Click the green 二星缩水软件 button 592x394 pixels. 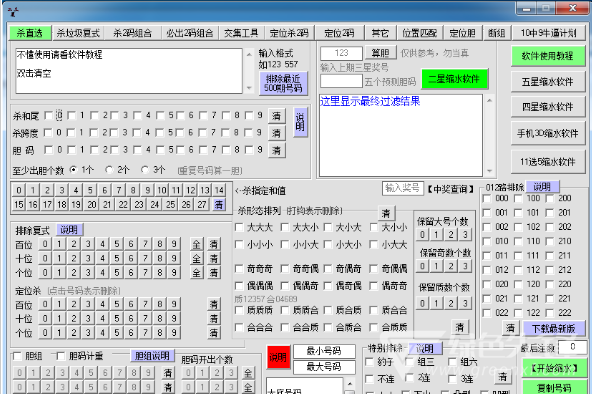point(454,79)
